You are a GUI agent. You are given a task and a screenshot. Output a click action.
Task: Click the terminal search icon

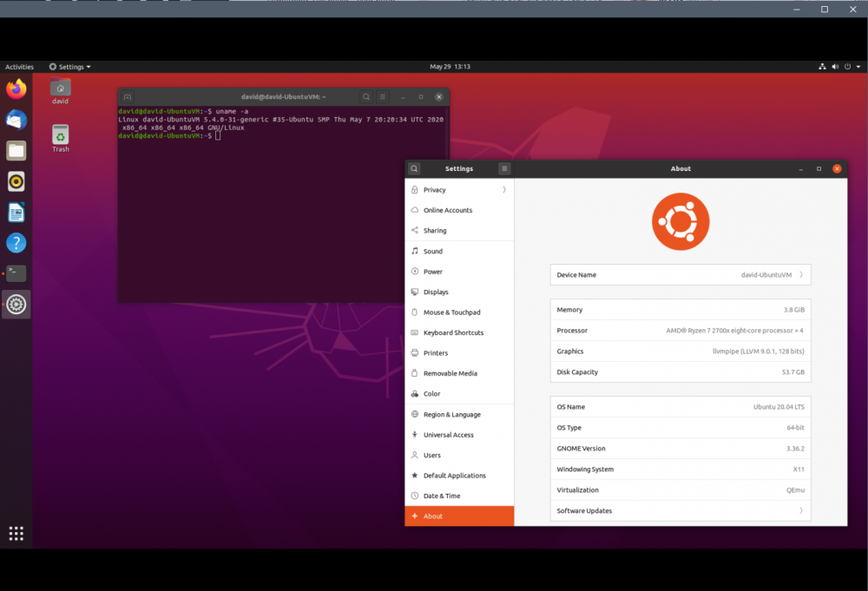(366, 97)
